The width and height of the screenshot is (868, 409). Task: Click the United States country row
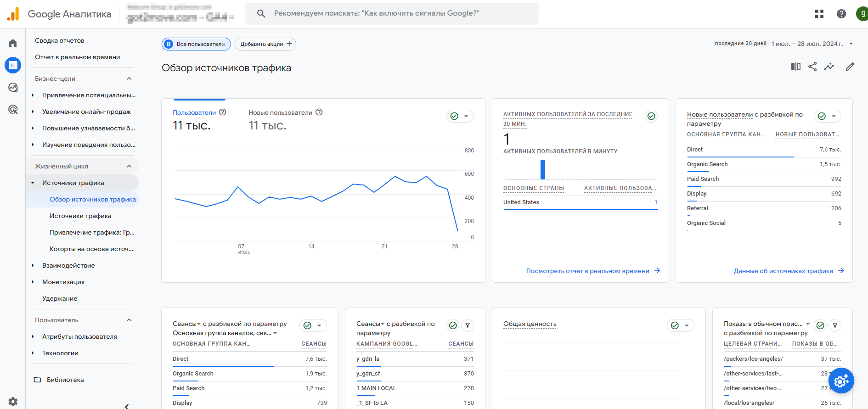581,202
